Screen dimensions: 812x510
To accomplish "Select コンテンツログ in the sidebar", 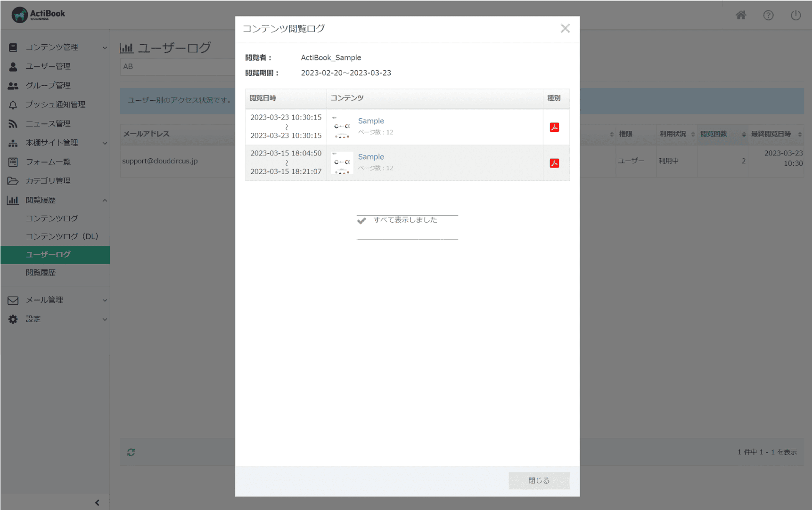I will click(52, 219).
